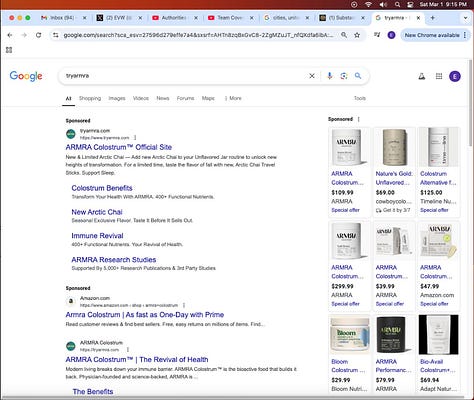Open Search Labs flask icon

click(422, 76)
